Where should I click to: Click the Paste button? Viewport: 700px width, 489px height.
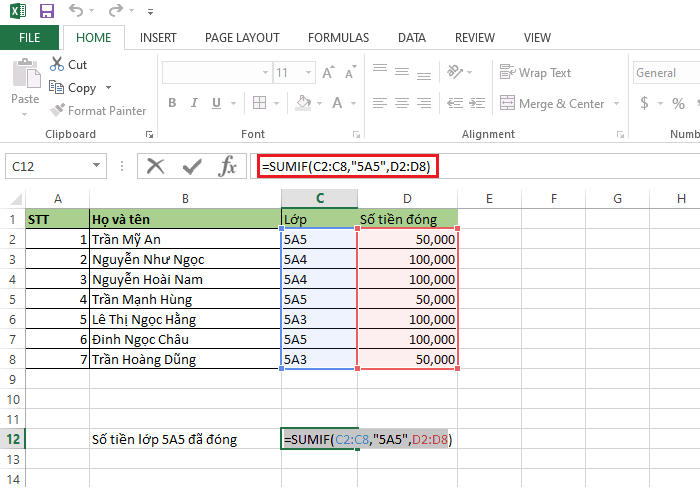[x=25, y=86]
